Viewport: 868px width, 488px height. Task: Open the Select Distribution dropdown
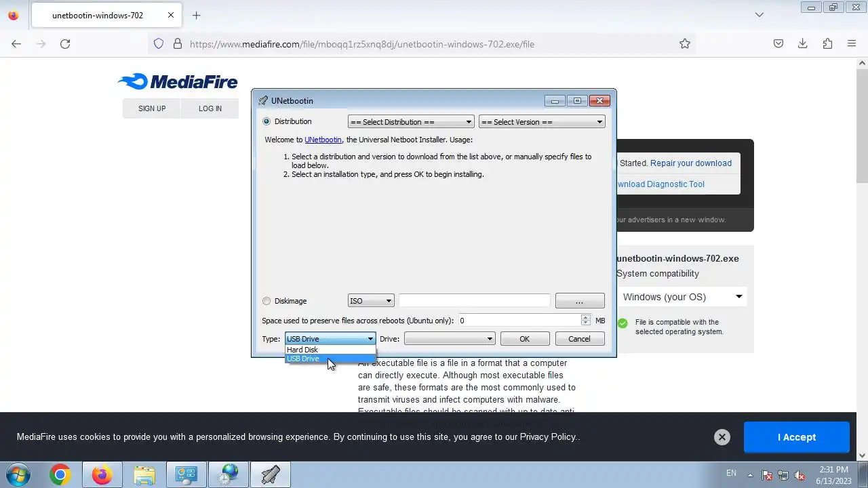point(411,122)
